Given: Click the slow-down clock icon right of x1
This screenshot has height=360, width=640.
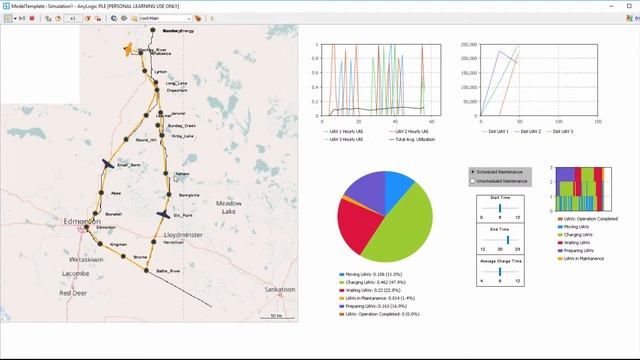Looking at the screenshot, I should (88, 18).
